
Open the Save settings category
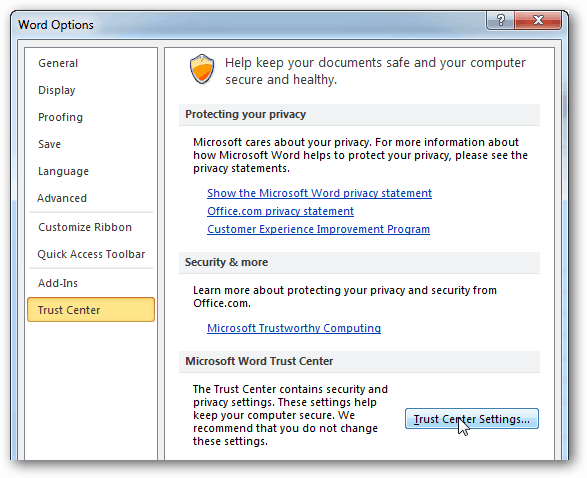coord(49,144)
